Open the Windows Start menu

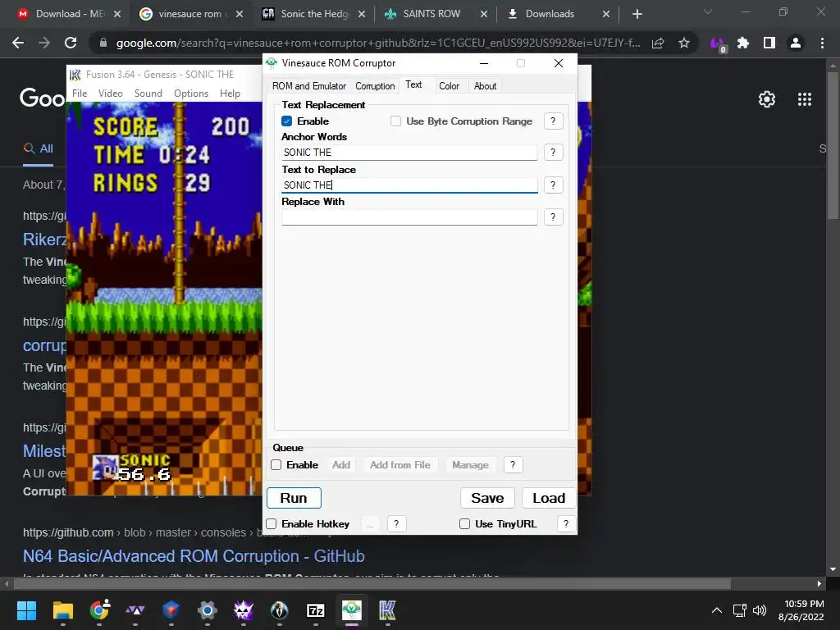26,610
